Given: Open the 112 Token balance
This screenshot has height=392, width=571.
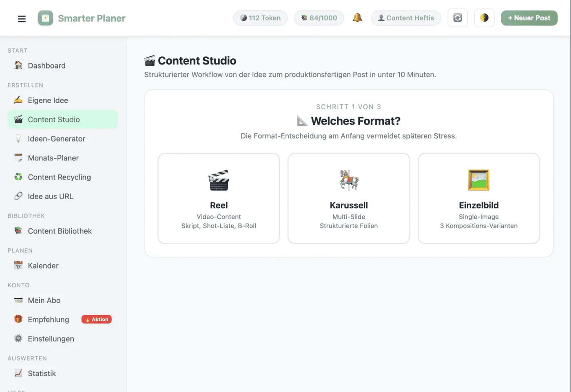Looking at the screenshot, I should (260, 18).
